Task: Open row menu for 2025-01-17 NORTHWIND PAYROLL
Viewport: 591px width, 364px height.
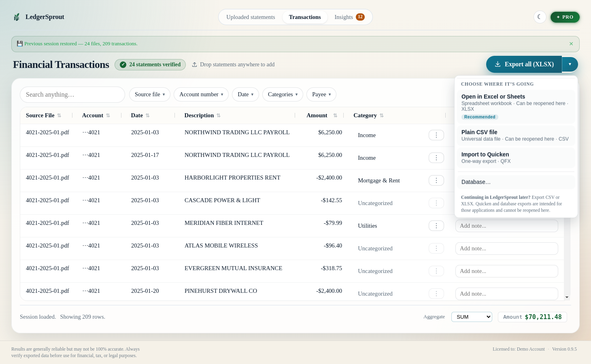Action: 436,158
